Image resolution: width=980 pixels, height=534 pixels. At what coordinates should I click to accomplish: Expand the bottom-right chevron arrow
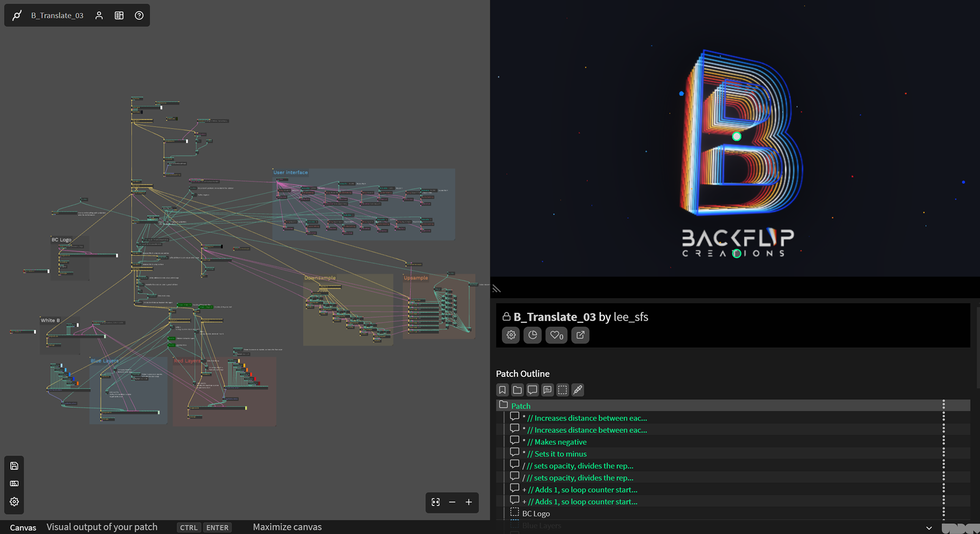(x=929, y=528)
